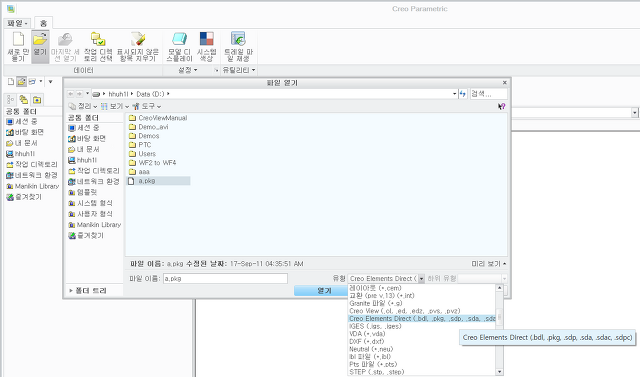Viewport: 640px width, 377px height.
Task: Select the WF2 to WF4 folder
Action: pyautogui.click(x=153, y=163)
